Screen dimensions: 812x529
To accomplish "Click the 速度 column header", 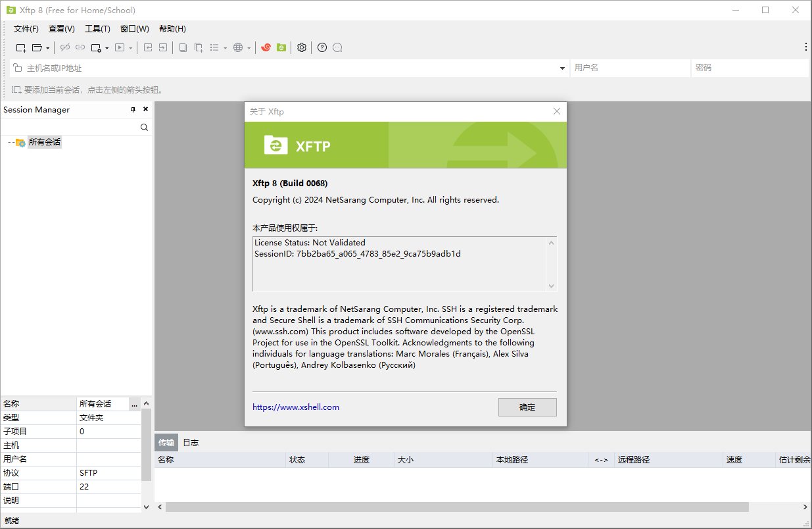I will click(748, 460).
